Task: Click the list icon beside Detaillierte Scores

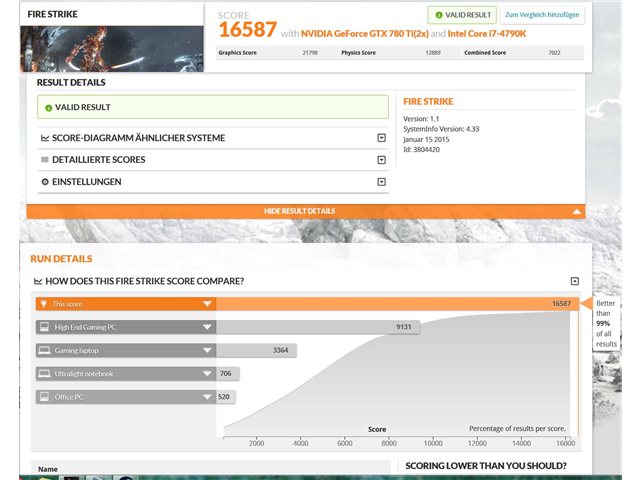Action: [x=45, y=160]
